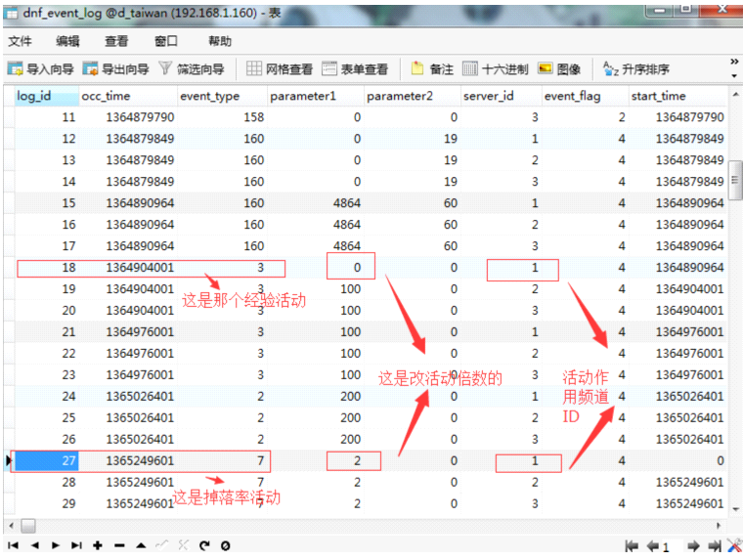Image resolution: width=743 pixels, height=560 pixels.
Task: Open the 导入向导 import wizard
Action: coord(41,69)
